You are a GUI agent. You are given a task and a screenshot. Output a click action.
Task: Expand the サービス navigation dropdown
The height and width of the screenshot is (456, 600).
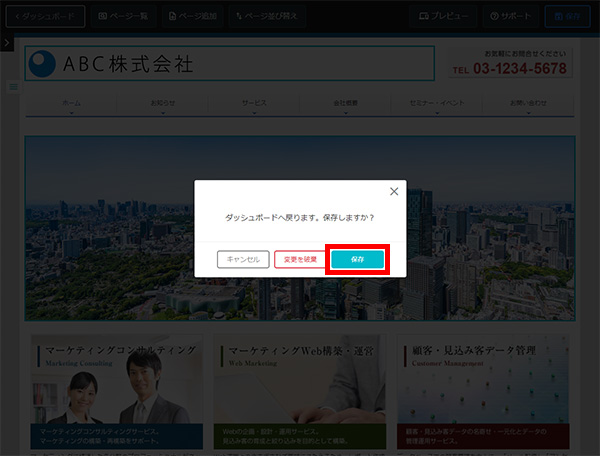(254, 106)
